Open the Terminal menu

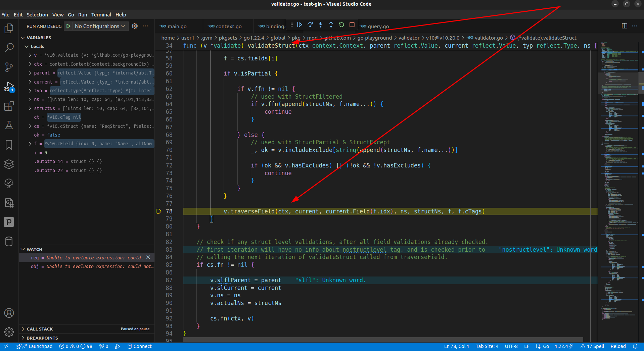(x=101, y=15)
